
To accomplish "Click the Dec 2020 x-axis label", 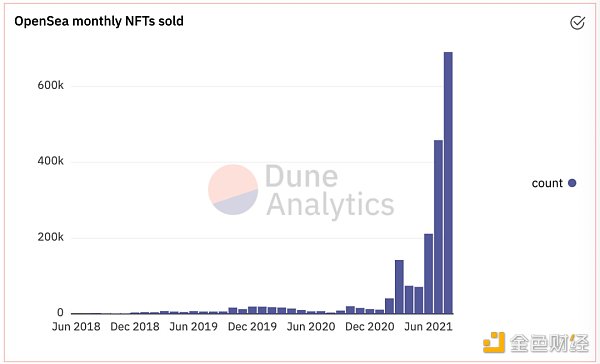I will point(370,326).
